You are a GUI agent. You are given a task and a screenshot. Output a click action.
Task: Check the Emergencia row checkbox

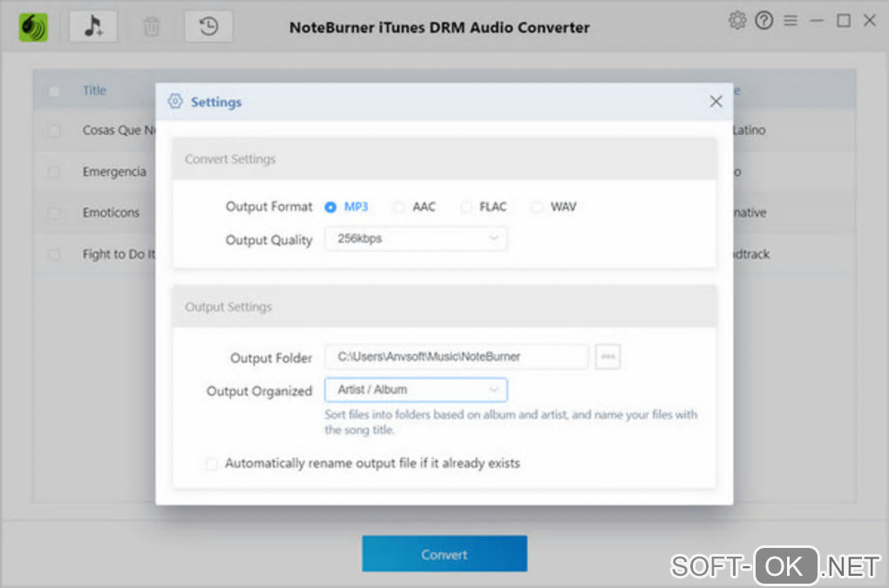coord(54,172)
